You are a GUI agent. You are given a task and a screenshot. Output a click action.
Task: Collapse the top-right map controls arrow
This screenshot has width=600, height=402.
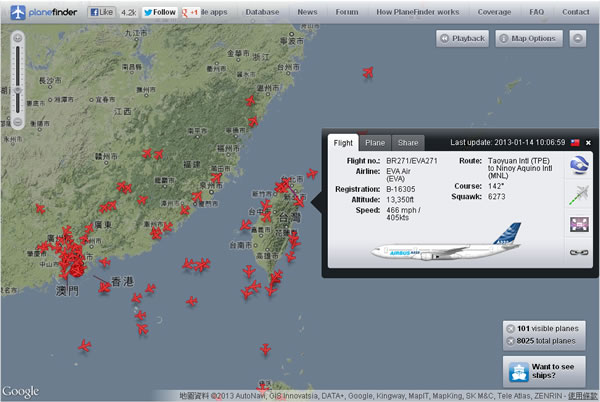(x=577, y=39)
